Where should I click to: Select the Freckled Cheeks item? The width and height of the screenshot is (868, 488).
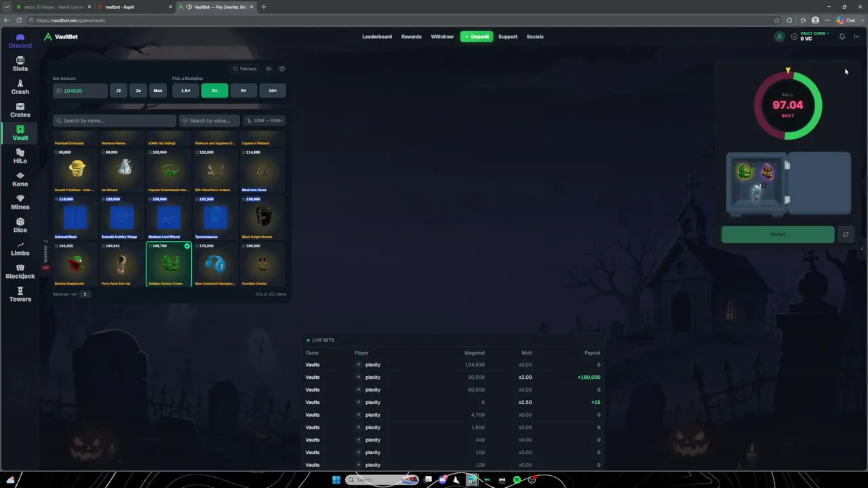pyautogui.click(x=262, y=264)
